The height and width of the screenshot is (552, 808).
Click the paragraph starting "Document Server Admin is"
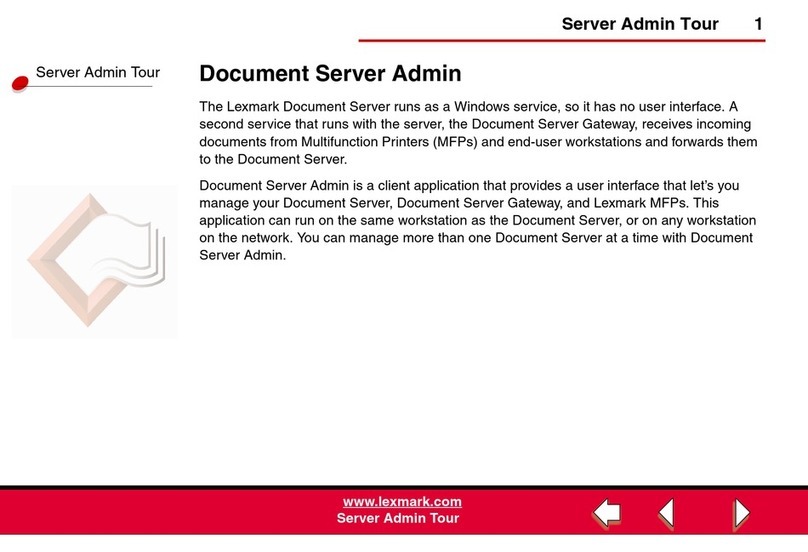click(x=478, y=220)
